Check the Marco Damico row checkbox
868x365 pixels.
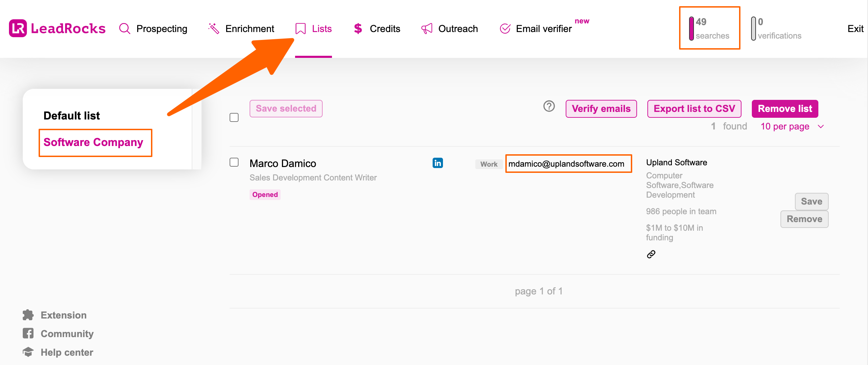coord(234,162)
